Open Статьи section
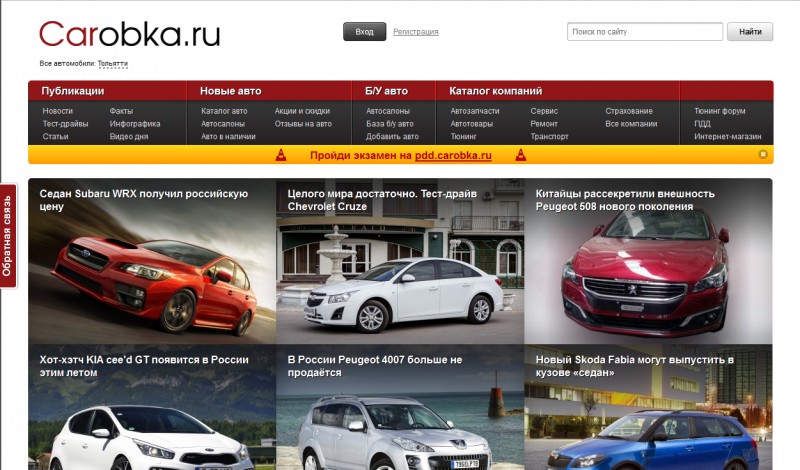 pos(55,136)
